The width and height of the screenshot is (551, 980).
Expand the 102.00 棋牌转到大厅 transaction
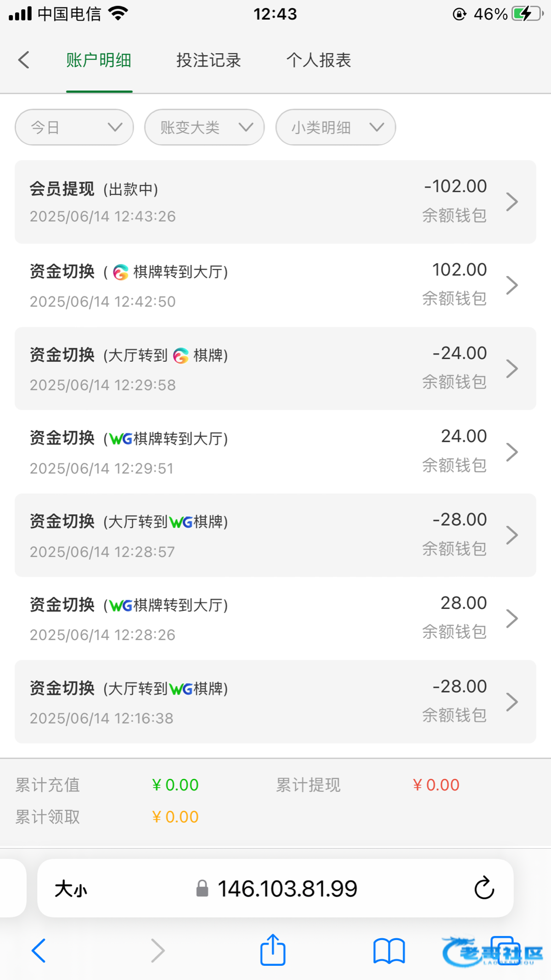coord(275,285)
